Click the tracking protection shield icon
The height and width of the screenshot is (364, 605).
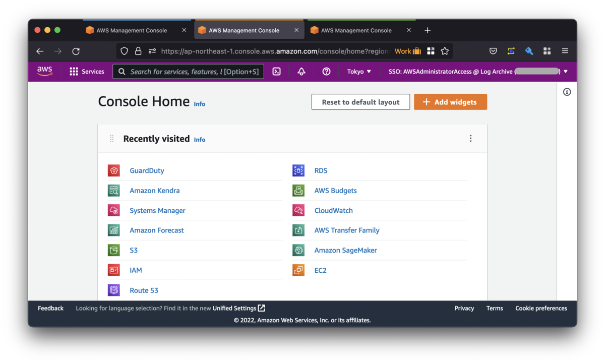coord(124,51)
